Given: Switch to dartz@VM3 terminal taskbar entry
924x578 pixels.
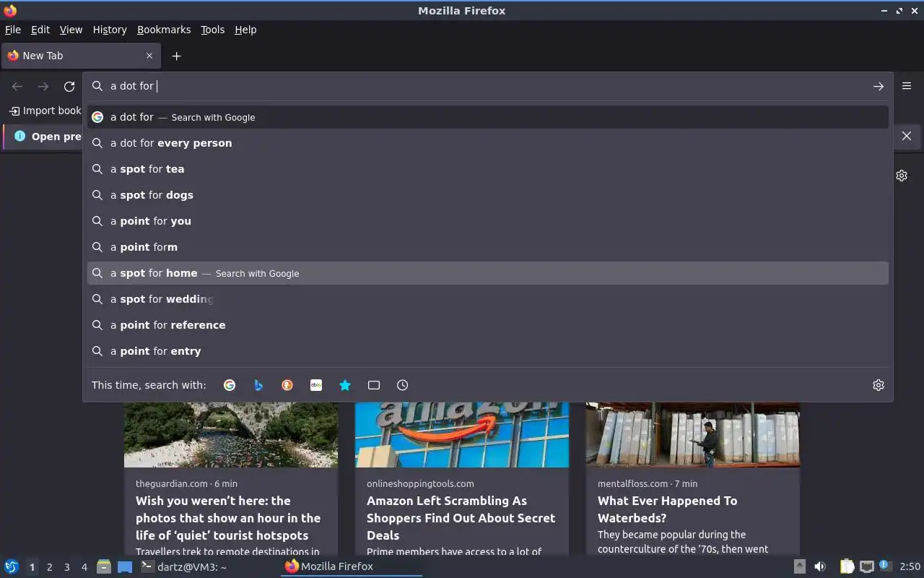Looking at the screenshot, I should (x=184, y=566).
